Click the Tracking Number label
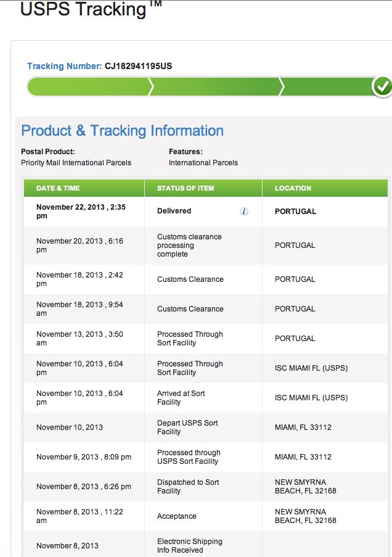This screenshot has height=557, width=392. coord(64,66)
